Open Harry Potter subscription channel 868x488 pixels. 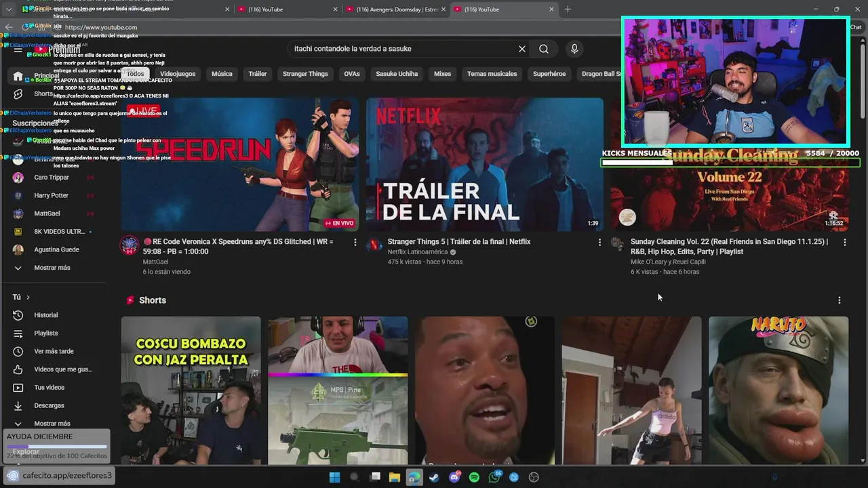52,195
